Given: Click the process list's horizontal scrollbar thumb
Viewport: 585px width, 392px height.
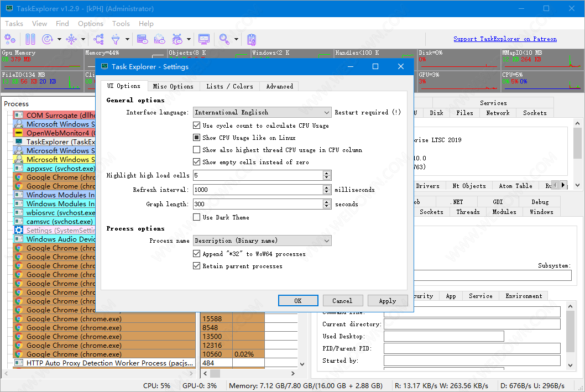Looking at the screenshot, I should pos(215,373).
